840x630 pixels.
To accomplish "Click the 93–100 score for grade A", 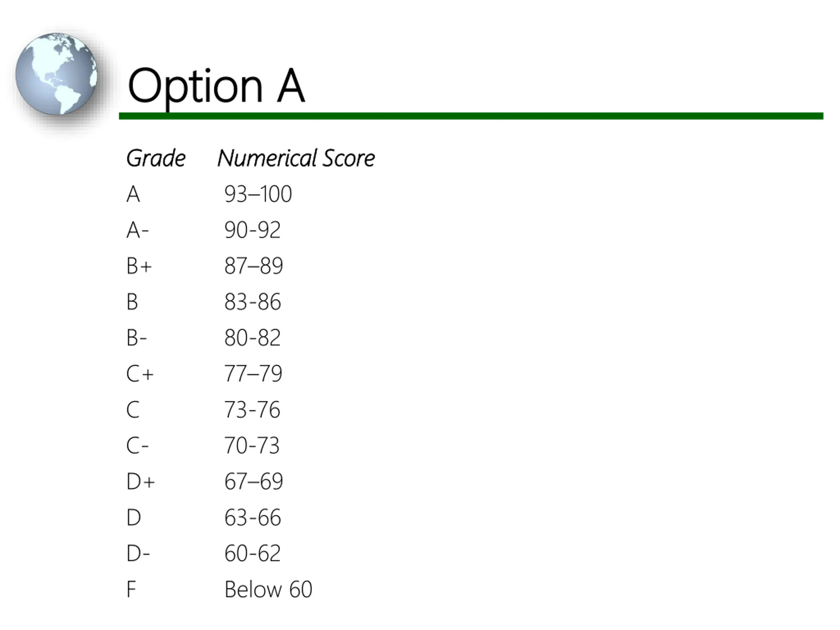I will click(258, 194).
